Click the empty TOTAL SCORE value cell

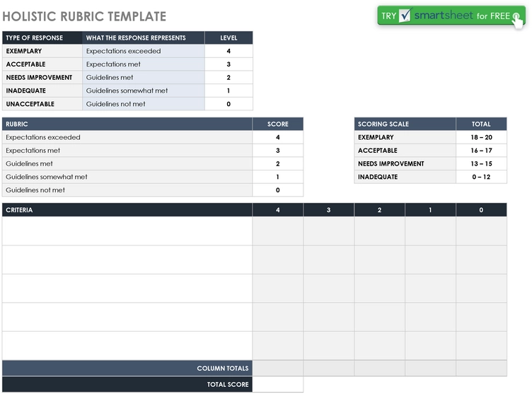[x=278, y=385]
